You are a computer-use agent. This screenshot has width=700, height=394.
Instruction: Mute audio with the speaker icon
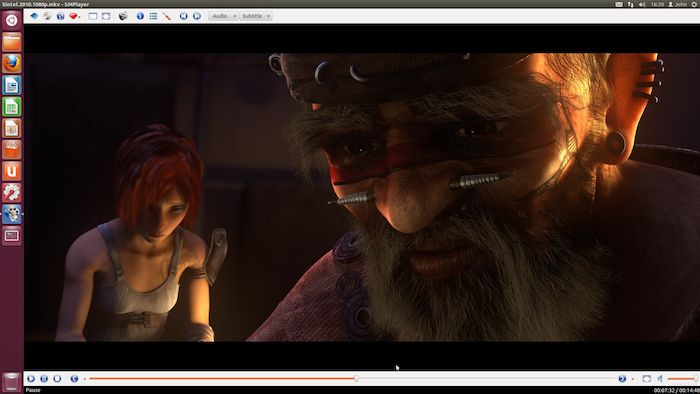coord(660,379)
